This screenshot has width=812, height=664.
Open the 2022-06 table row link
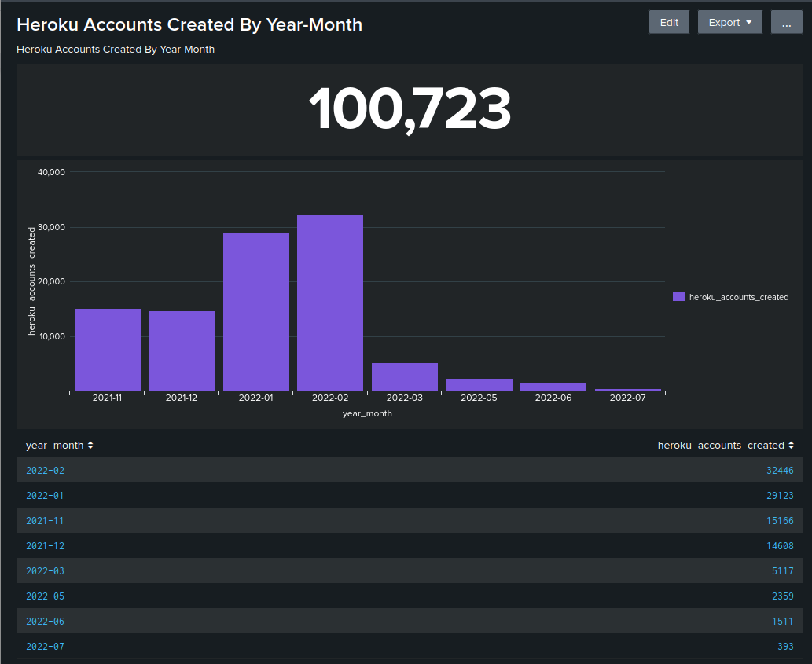(x=45, y=621)
